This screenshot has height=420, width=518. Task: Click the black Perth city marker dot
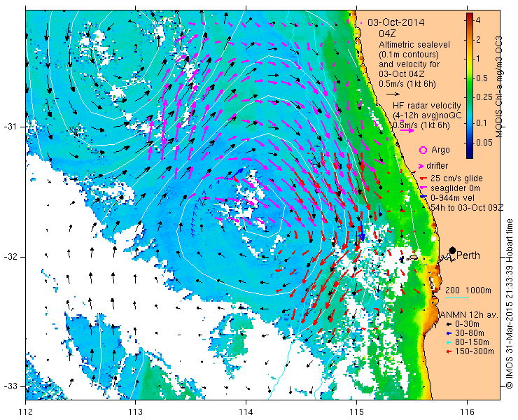tap(452, 250)
